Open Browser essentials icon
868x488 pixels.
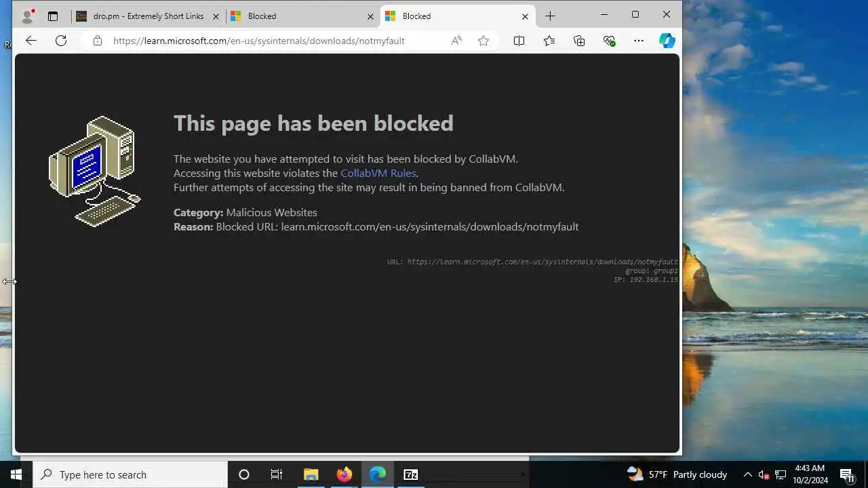pos(609,41)
